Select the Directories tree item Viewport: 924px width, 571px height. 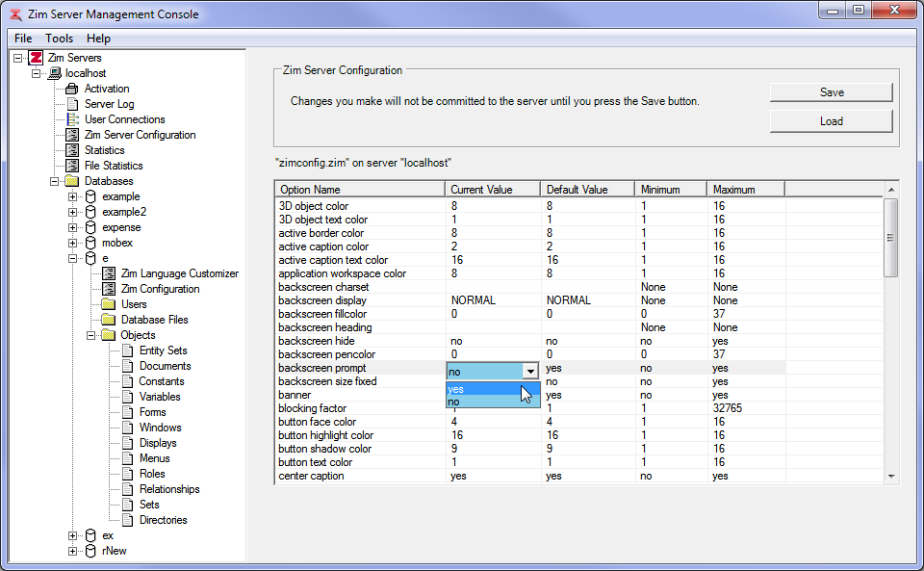[x=164, y=520]
